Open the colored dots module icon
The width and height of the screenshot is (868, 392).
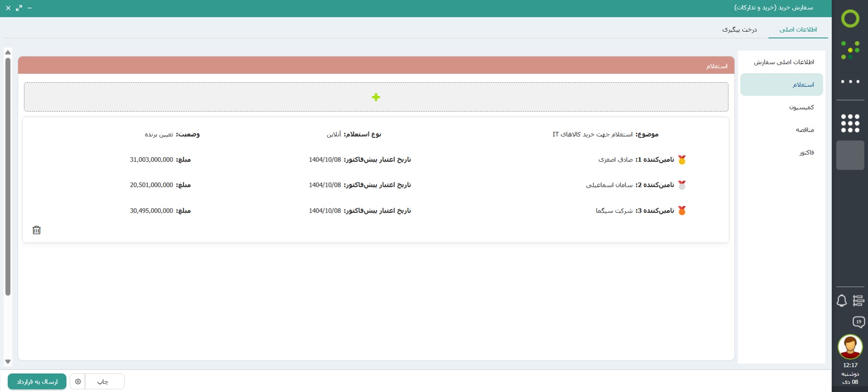[x=850, y=50]
